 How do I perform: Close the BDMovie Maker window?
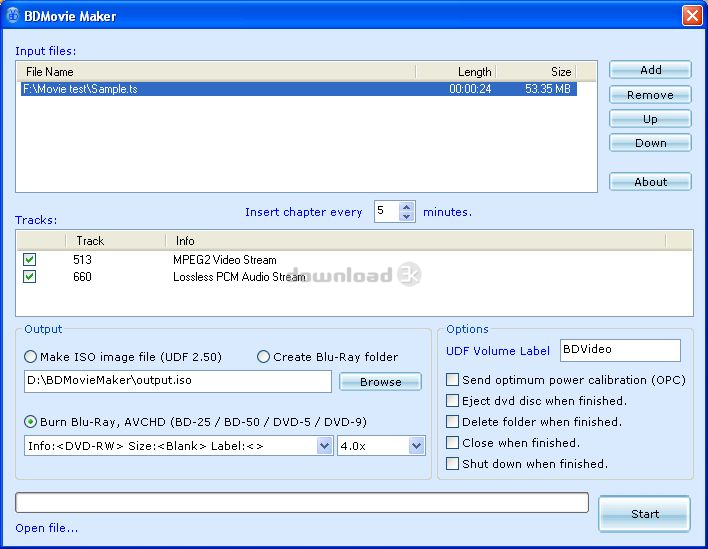692,15
